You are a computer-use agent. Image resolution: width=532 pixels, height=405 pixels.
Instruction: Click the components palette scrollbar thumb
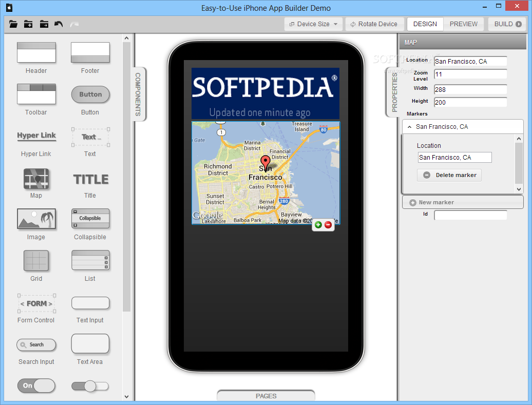pyautogui.click(x=126, y=177)
